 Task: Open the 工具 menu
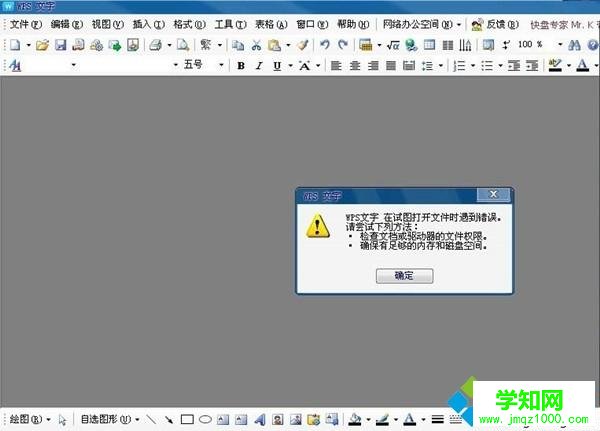230,24
